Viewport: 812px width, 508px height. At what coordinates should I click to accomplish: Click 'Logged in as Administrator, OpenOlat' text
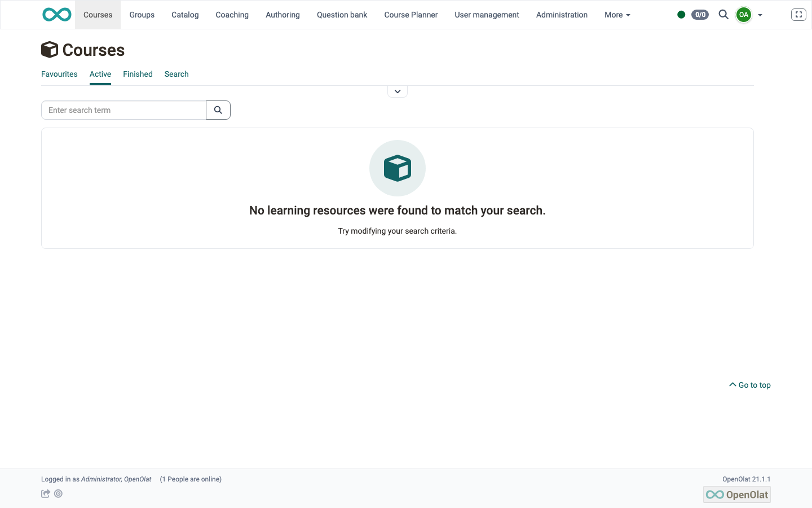coord(96,479)
